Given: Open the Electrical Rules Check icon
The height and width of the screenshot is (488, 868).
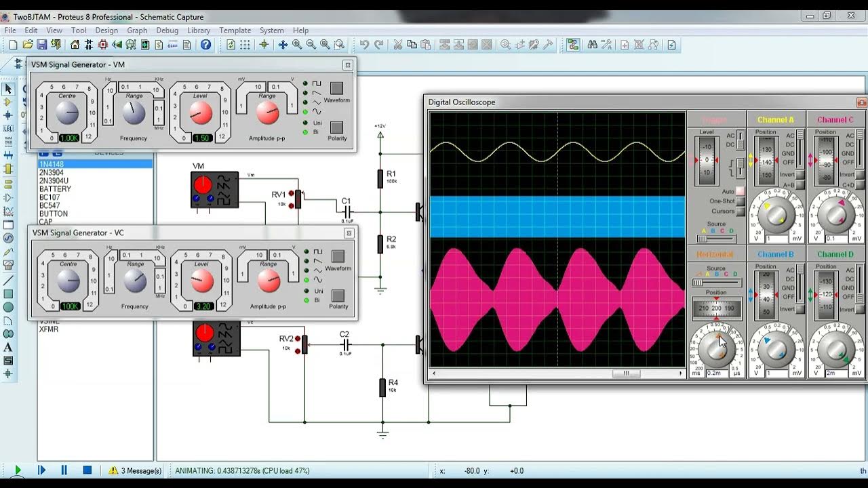Looking at the screenshot, I should click(672, 45).
